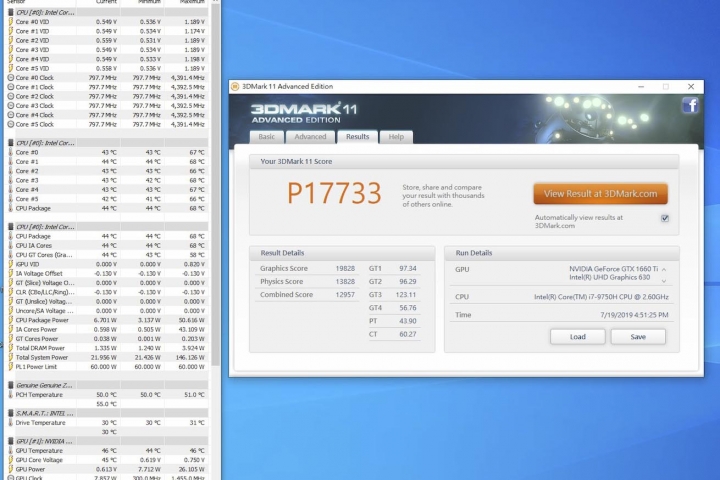
Task: Click the sensor list vertical scrollbar
Action: point(215,184)
